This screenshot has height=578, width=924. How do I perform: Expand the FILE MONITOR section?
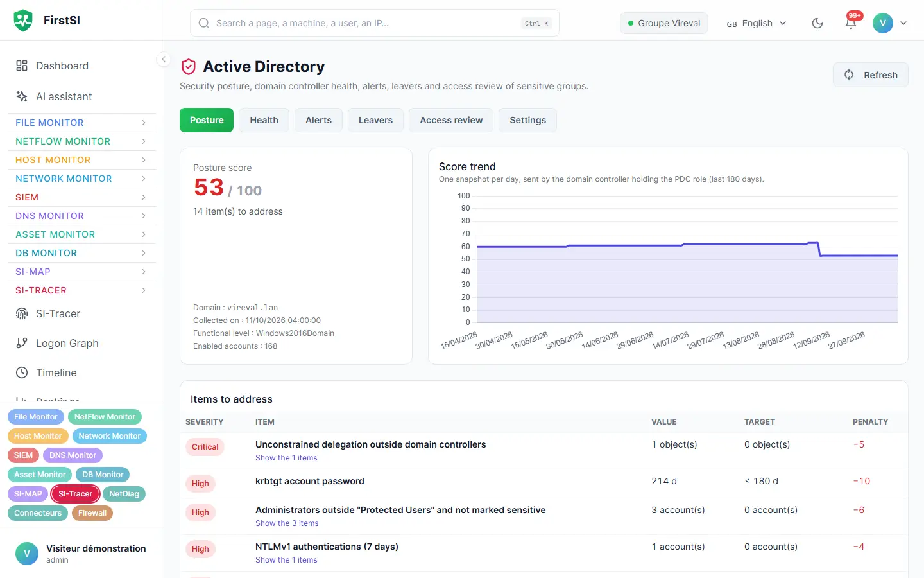tap(81, 123)
